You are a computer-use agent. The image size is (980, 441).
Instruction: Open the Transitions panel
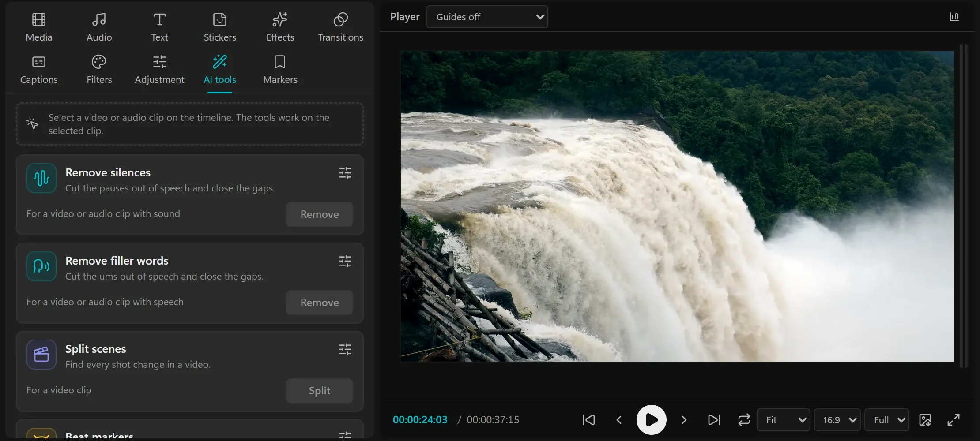(340, 27)
